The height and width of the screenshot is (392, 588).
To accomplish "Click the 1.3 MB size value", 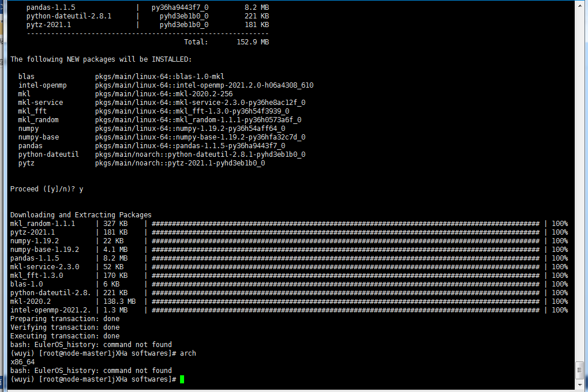I will coord(115,310).
